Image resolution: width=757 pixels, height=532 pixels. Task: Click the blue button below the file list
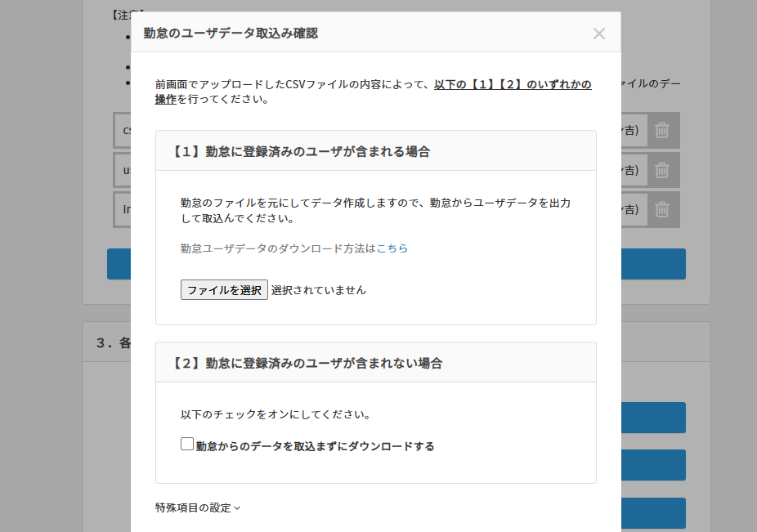(x=652, y=264)
